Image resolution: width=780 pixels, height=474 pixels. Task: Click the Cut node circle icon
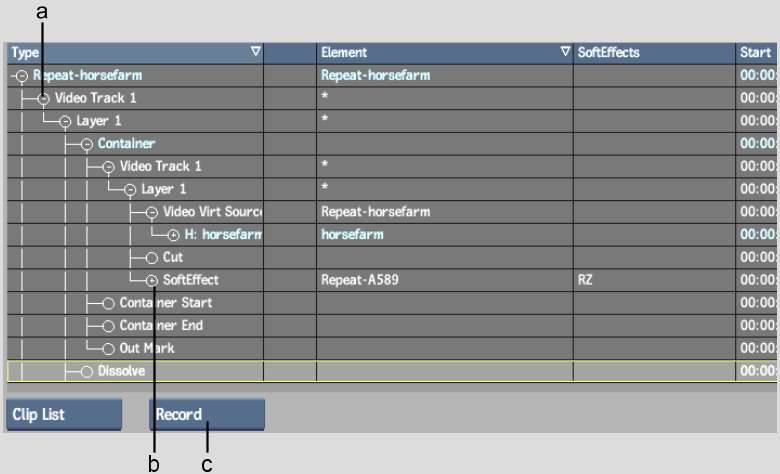(152, 258)
